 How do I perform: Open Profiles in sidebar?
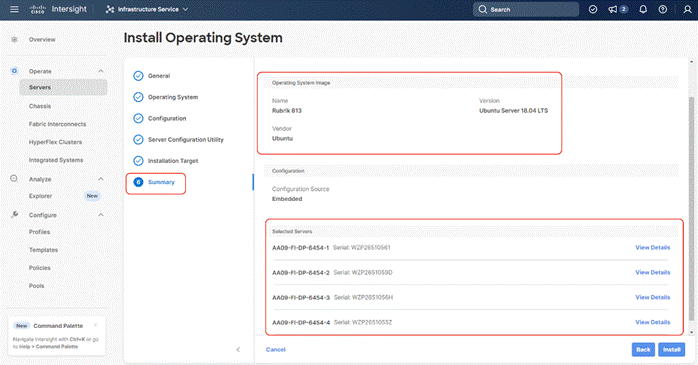click(x=40, y=232)
